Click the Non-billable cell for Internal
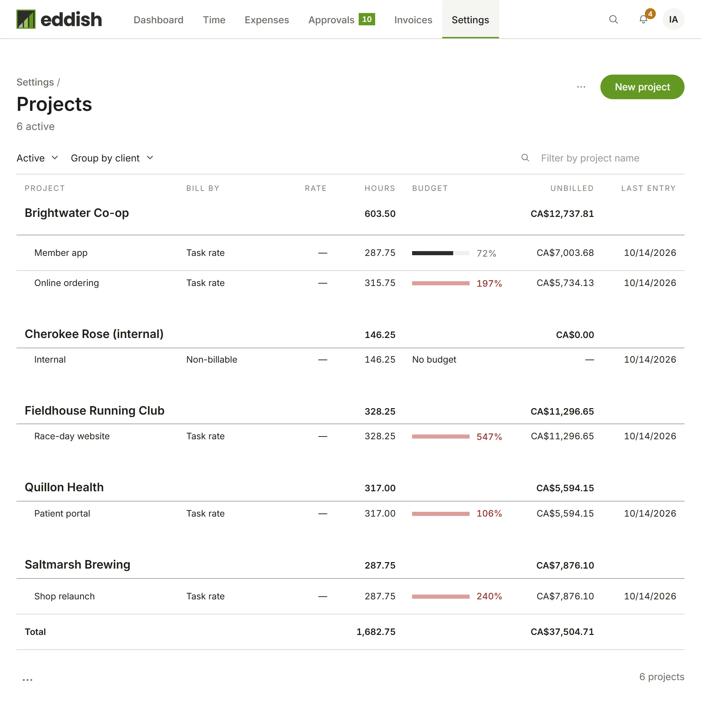Viewport: 701px width, 728px height. point(212,360)
